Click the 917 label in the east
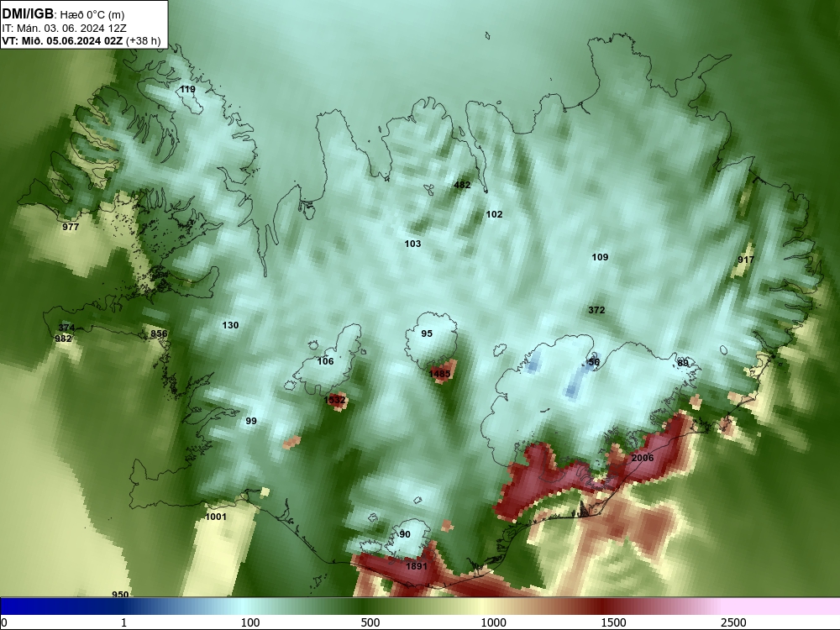Viewport: 840px width, 630px height. (746, 260)
